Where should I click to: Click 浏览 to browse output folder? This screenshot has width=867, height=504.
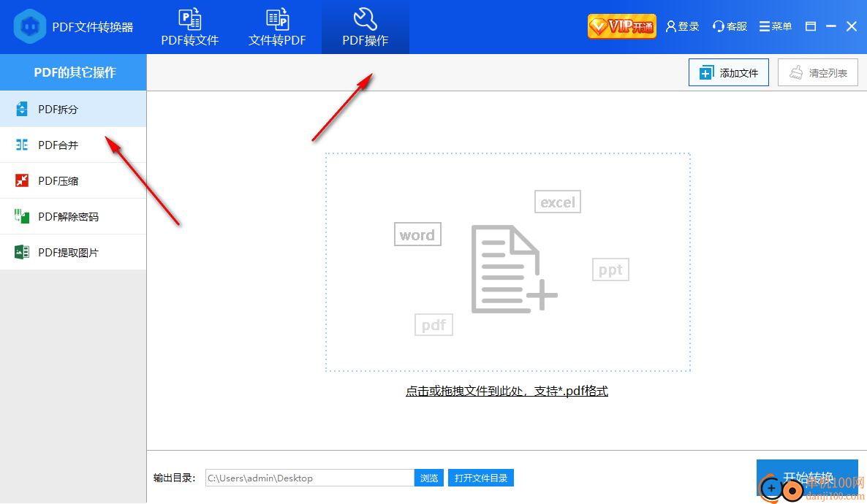point(429,478)
